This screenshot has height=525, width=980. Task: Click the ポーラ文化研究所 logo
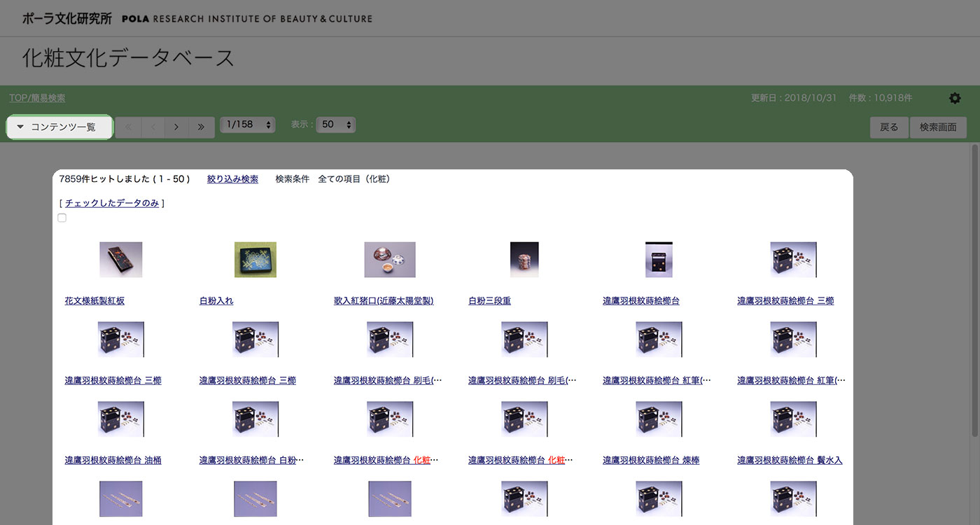pos(66,19)
